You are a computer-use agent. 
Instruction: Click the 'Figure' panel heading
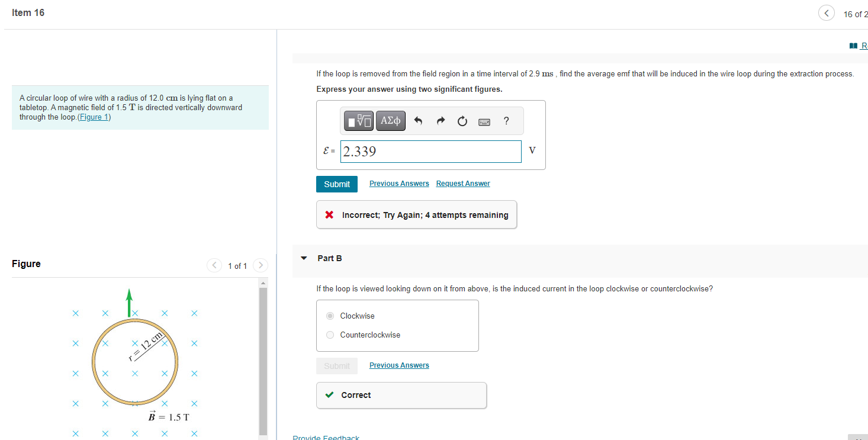pyautogui.click(x=26, y=264)
